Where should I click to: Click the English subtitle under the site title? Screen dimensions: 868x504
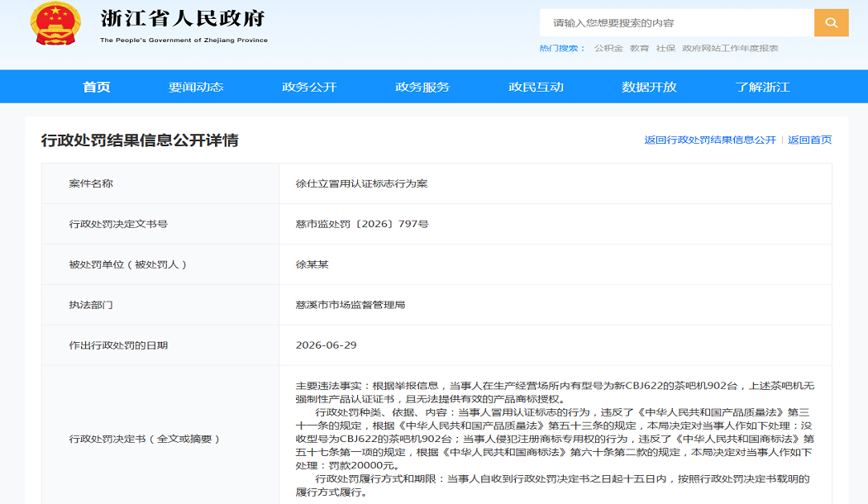click(184, 40)
